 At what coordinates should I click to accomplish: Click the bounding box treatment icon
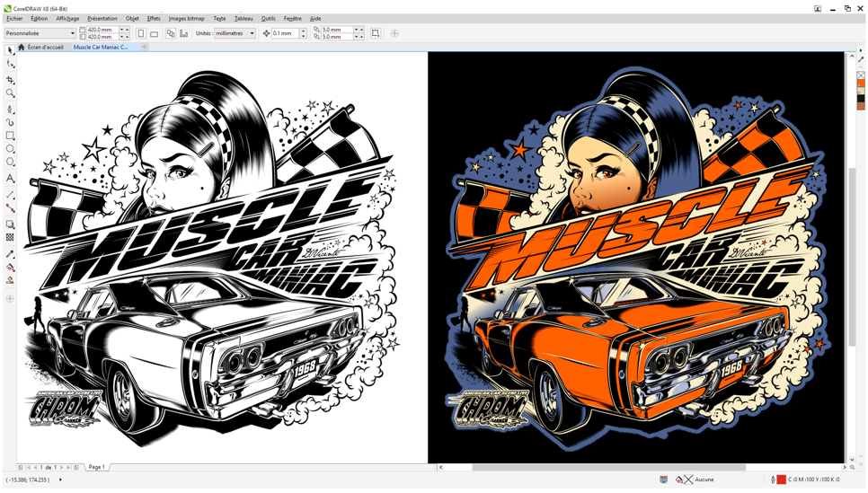pos(376,33)
